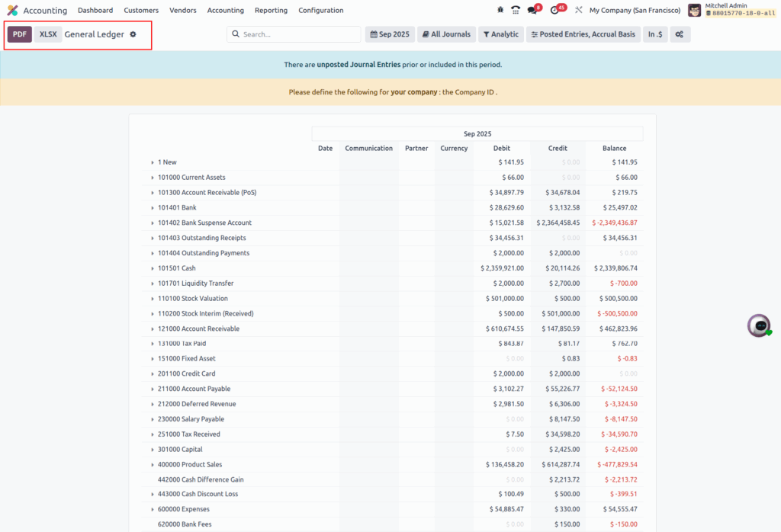This screenshot has width=781, height=532.
Task: Switch company My Company (San Francisco)
Action: (635, 10)
